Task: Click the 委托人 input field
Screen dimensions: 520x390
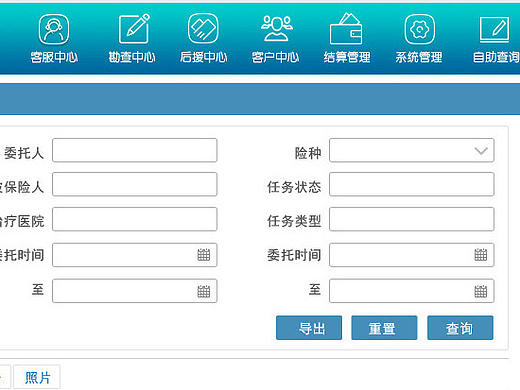Action: coord(135,150)
